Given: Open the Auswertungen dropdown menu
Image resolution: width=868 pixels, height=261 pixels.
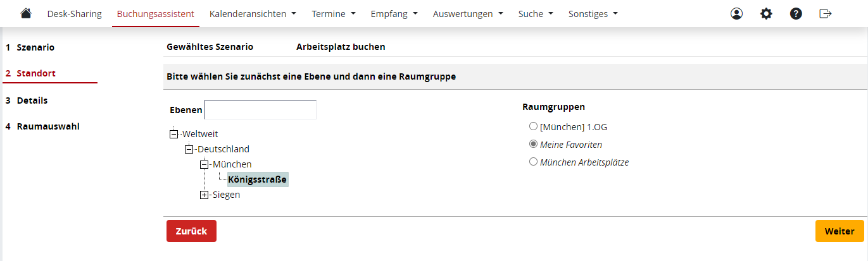Looking at the screenshot, I should pos(468,13).
